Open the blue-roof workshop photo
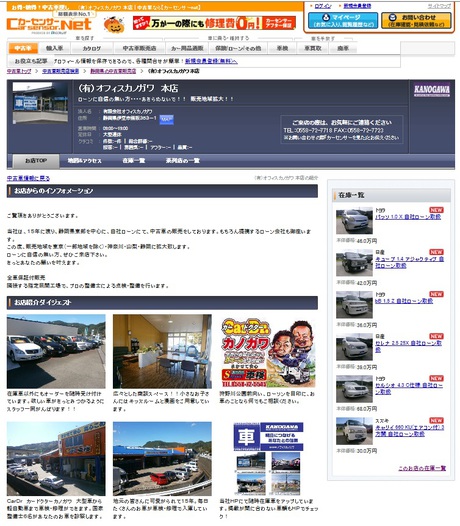 pyautogui.click(x=162, y=459)
